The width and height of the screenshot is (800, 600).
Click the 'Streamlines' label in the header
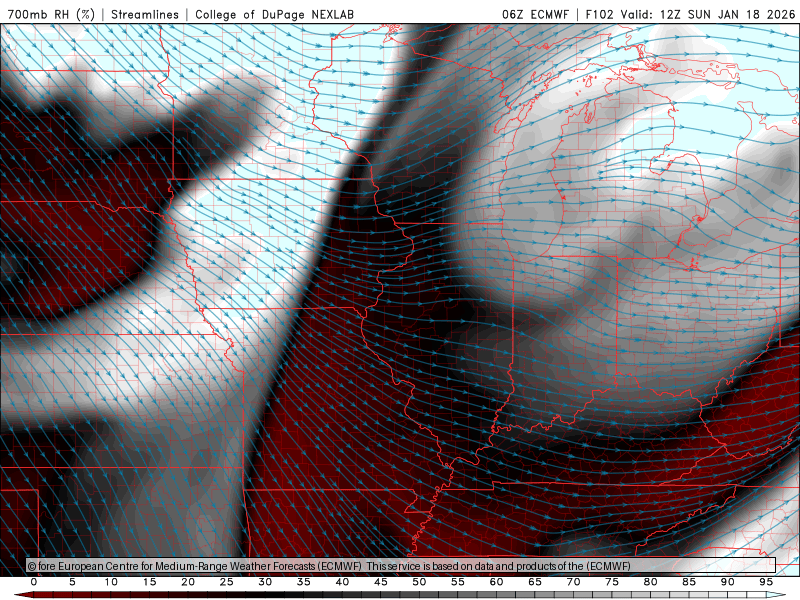tap(145, 14)
